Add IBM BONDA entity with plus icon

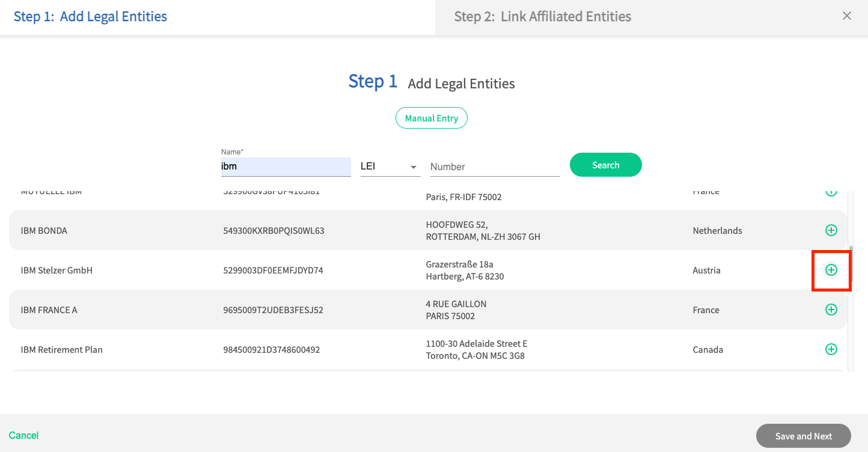[831, 230]
